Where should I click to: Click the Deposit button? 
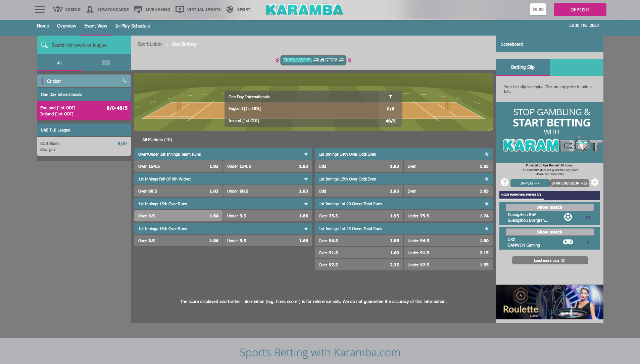click(x=580, y=9)
